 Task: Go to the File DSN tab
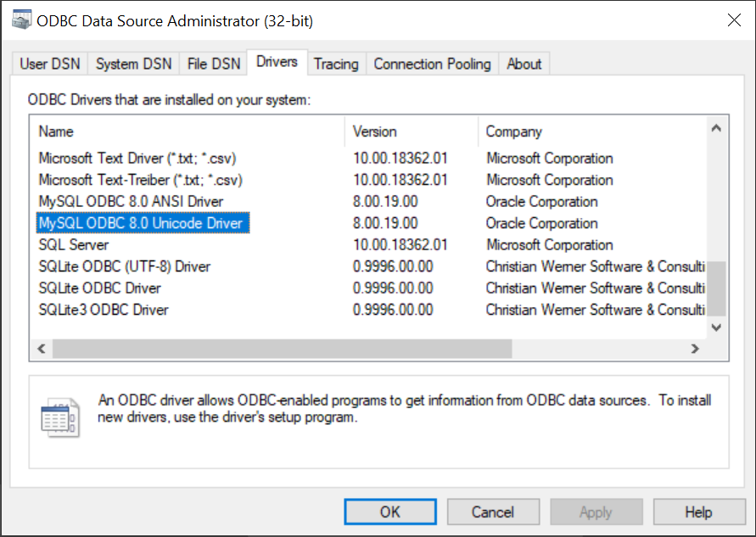coord(214,64)
